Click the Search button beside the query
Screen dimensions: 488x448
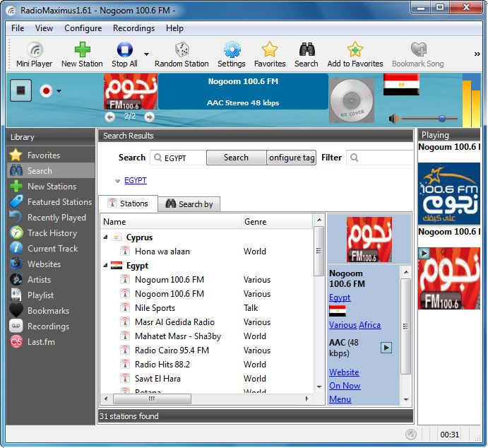[236, 158]
